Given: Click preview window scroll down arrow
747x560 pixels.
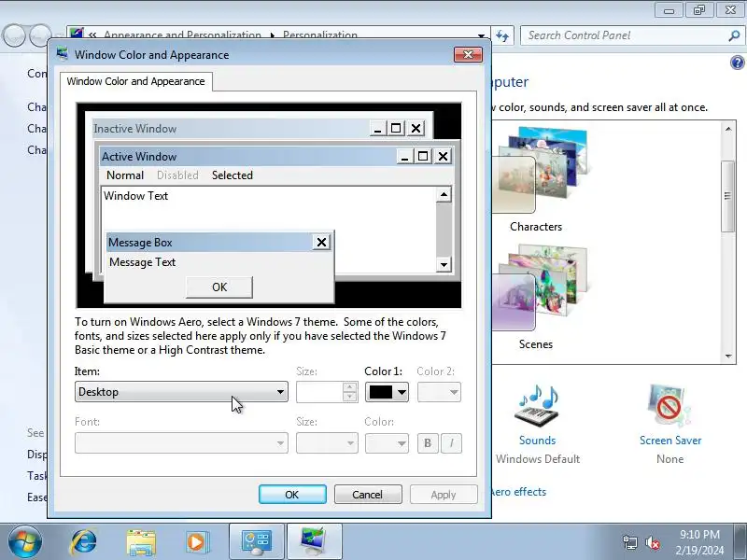Looking at the screenshot, I should (444, 264).
